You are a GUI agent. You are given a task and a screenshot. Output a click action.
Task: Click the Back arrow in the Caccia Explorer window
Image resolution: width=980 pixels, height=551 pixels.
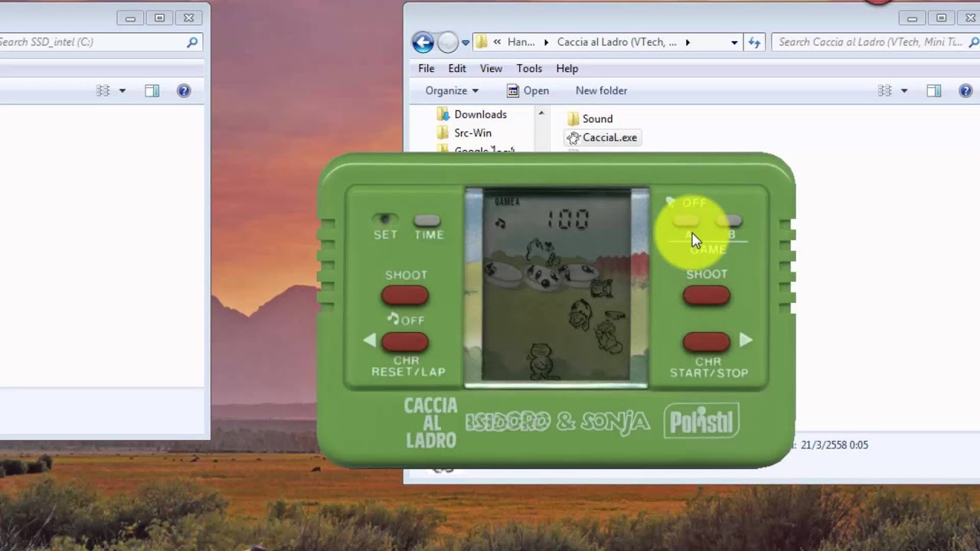tap(423, 42)
